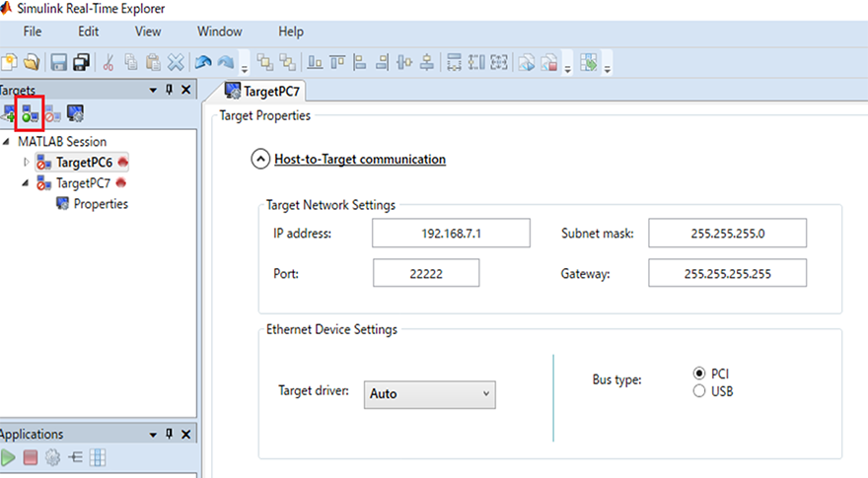This screenshot has width=868, height=478.
Task: Click the Stop instrument panel icon
Action: pyautogui.click(x=548, y=62)
